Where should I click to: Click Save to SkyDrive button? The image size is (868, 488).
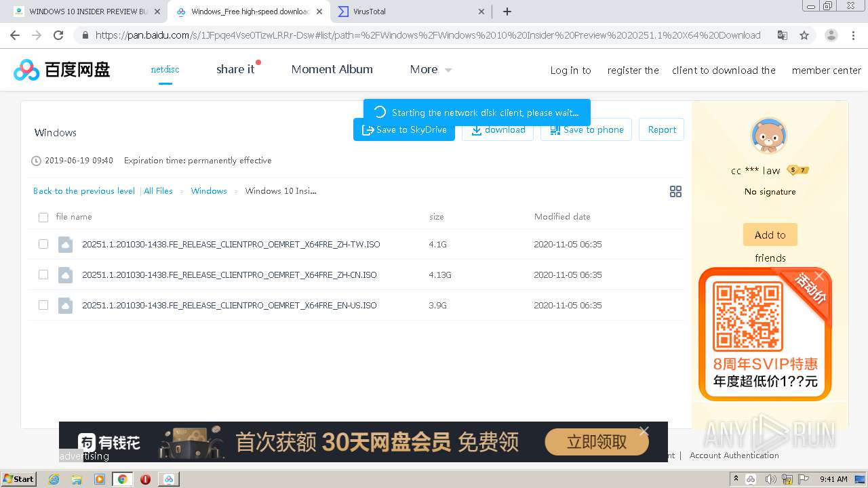click(404, 129)
